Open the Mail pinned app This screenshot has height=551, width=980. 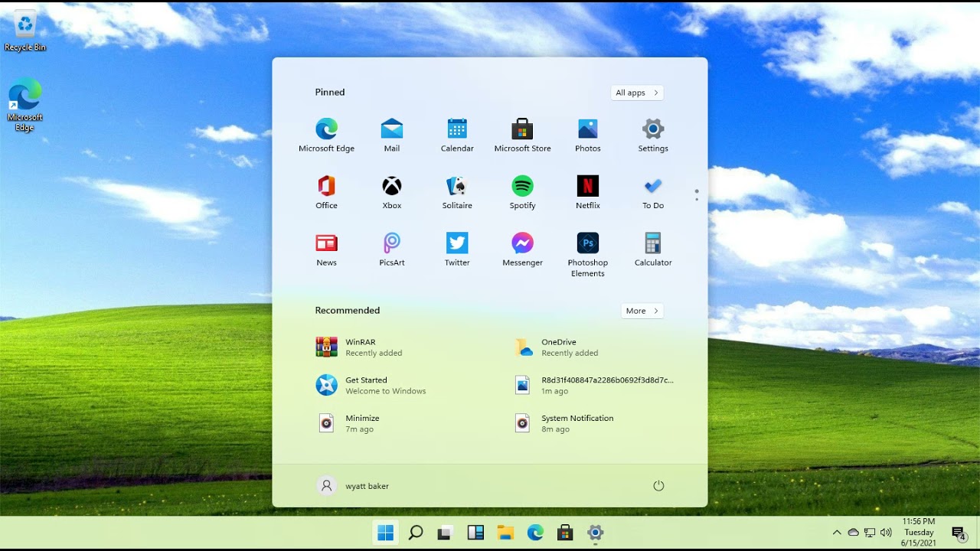tap(392, 135)
